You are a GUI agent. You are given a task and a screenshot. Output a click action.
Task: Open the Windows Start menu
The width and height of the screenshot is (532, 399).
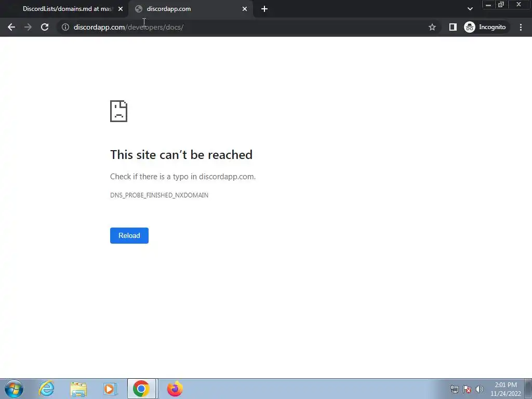[x=14, y=389]
